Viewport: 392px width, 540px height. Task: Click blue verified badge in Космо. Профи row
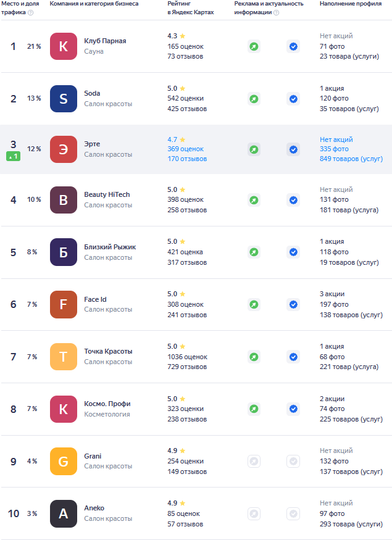[293, 409]
